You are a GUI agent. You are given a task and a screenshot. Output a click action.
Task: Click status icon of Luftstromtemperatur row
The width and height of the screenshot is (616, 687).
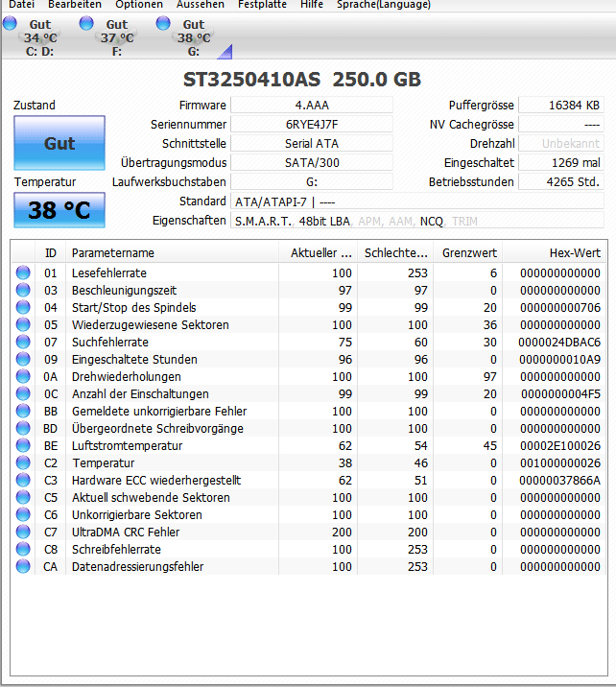click(23, 445)
